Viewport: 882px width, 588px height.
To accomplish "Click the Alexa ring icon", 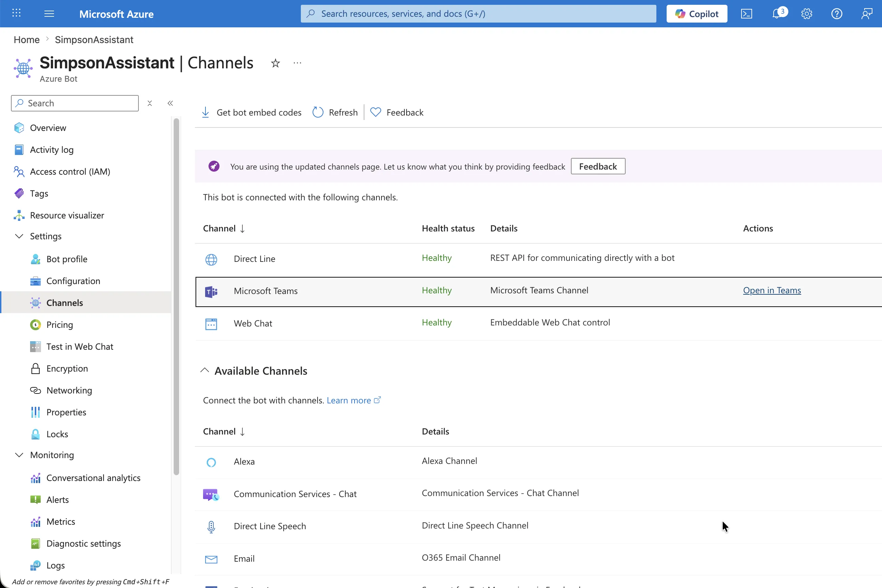I will pos(211,462).
